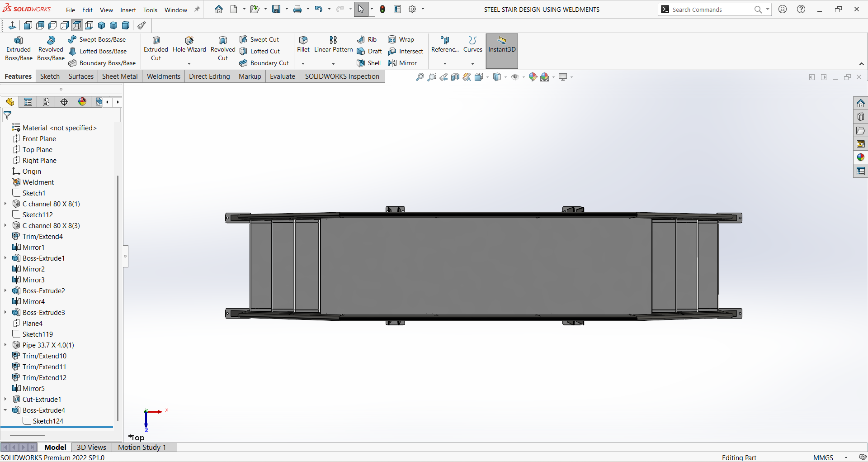Image resolution: width=868 pixels, height=462 pixels.
Task: Select the Shell tool
Action: [369, 63]
